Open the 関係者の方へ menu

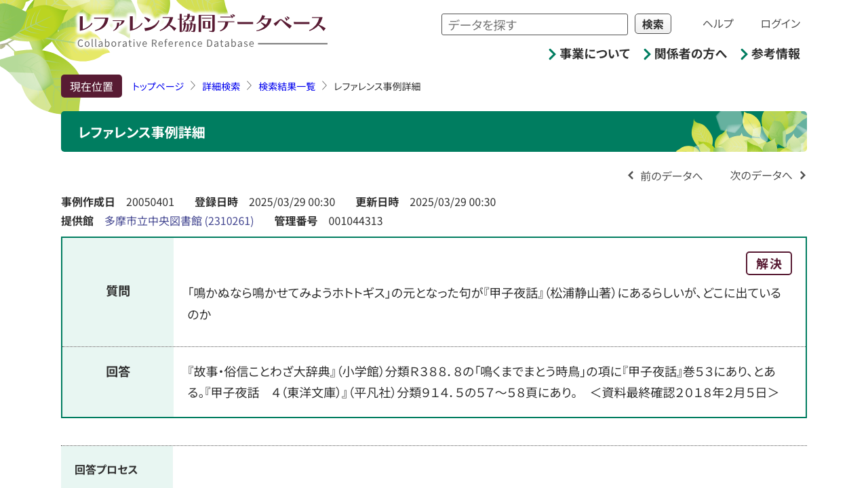685,54
